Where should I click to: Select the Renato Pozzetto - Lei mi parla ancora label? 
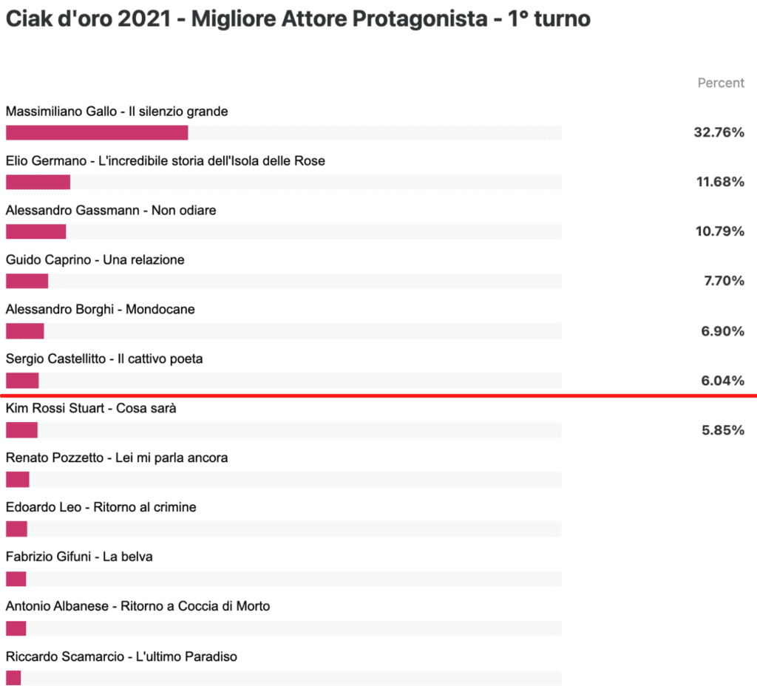[117, 458]
